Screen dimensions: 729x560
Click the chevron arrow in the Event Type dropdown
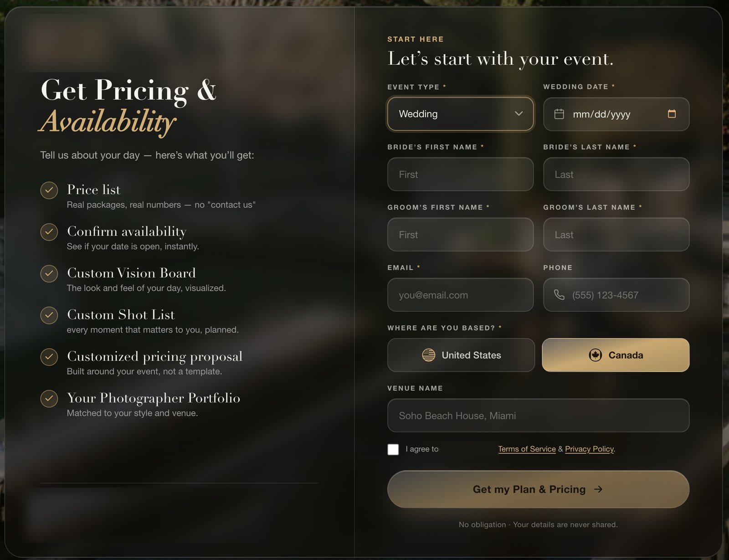[519, 113]
